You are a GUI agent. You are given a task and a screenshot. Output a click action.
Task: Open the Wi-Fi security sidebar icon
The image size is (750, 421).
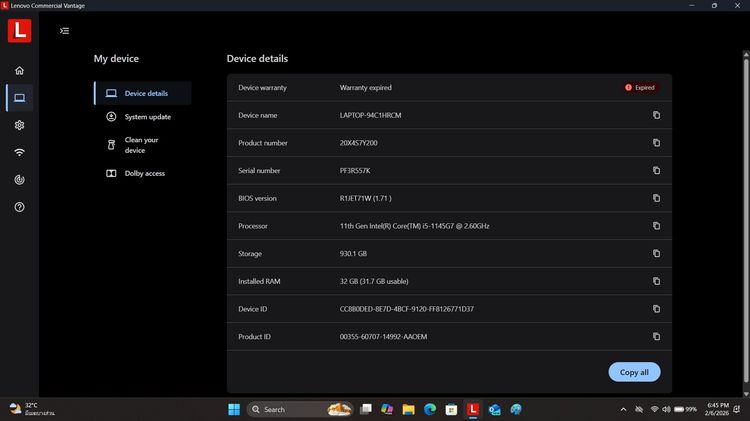(20, 153)
